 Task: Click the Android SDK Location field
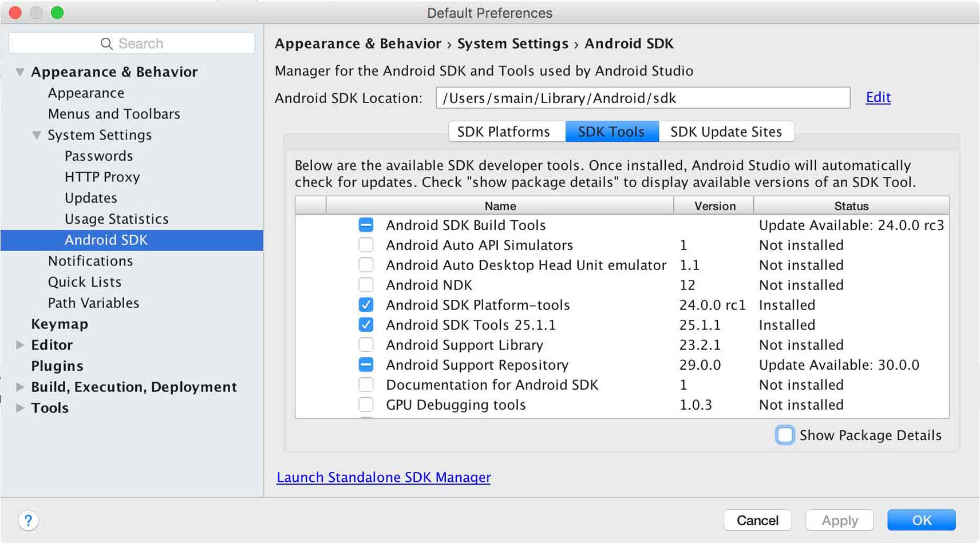click(x=642, y=98)
